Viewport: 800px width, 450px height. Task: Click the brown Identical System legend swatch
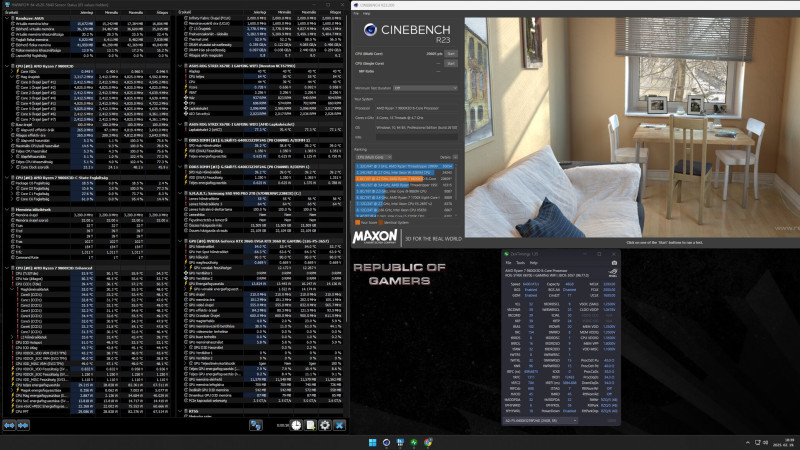[x=381, y=222]
